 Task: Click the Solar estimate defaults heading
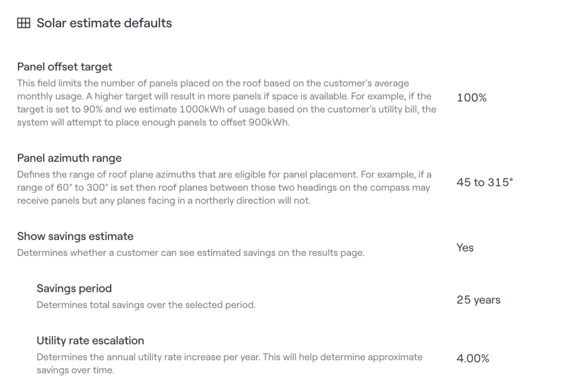pyautogui.click(x=104, y=23)
